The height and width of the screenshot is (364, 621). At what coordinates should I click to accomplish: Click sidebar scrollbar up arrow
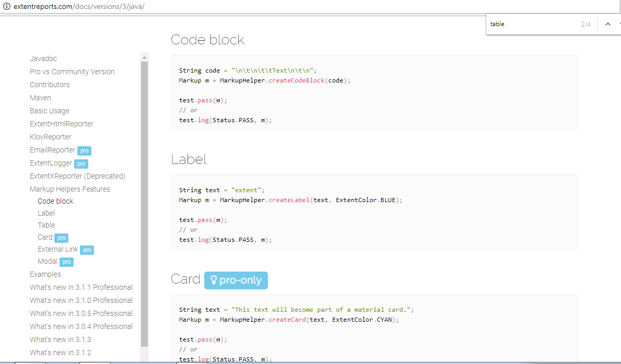[x=145, y=57]
